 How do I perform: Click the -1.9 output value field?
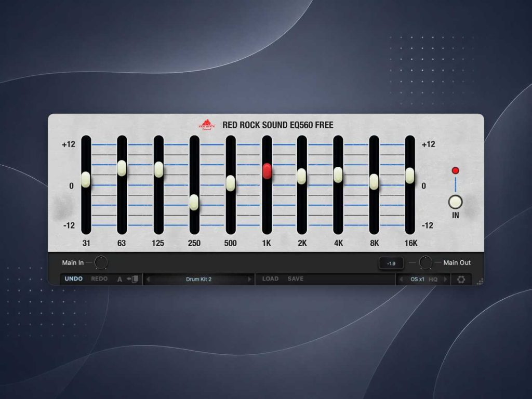(x=391, y=263)
